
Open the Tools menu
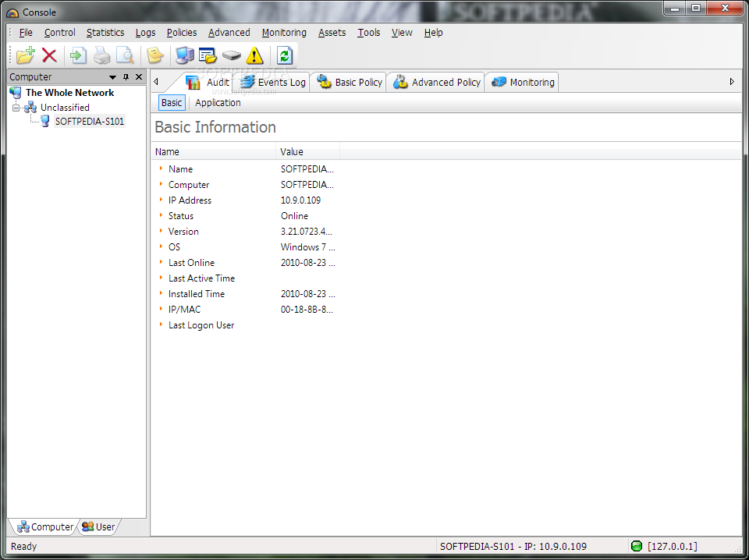tap(369, 33)
